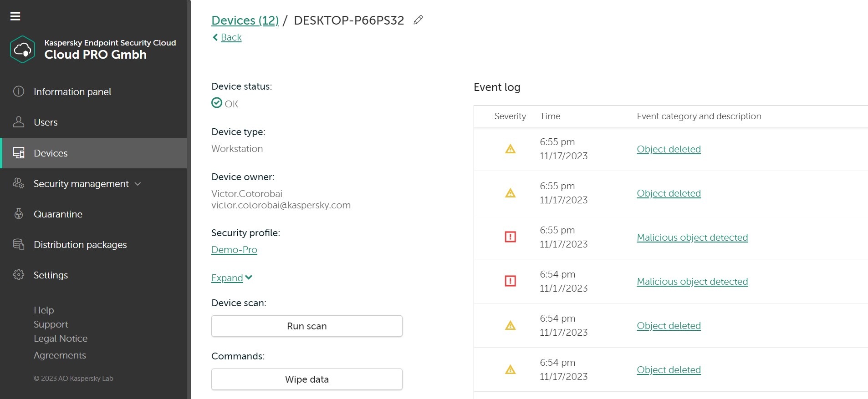Click the Kaspersky cloud logo icon
868x399 pixels.
click(x=22, y=49)
